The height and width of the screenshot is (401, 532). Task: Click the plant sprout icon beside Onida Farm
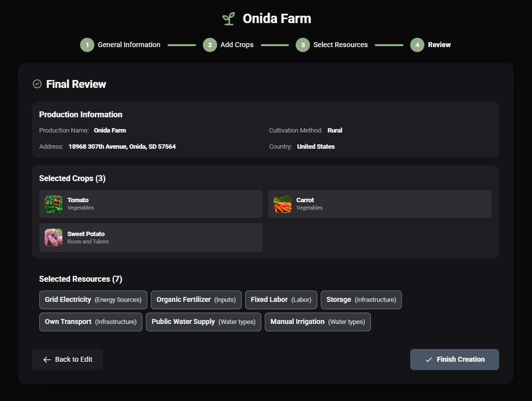pyautogui.click(x=228, y=18)
